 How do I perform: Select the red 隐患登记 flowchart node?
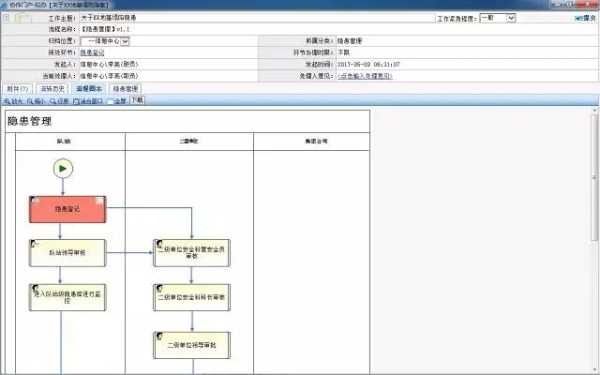[x=67, y=209]
